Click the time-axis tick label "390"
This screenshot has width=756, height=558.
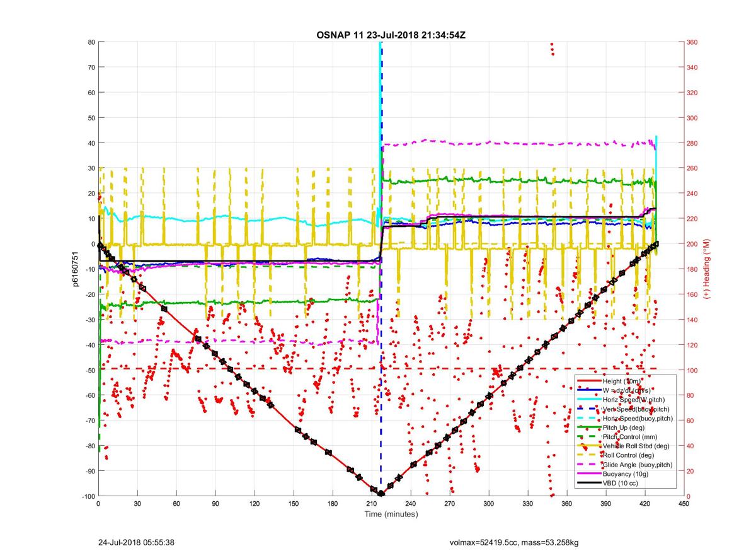(x=605, y=504)
